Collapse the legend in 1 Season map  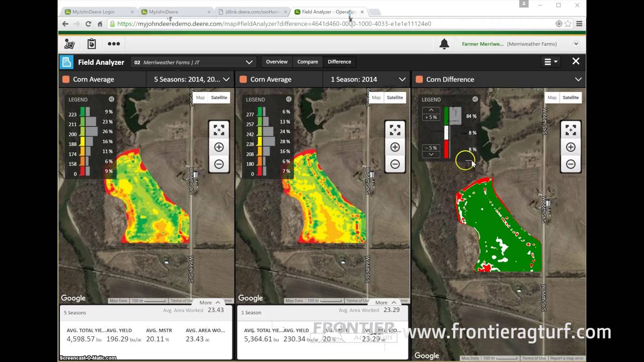(x=288, y=100)
